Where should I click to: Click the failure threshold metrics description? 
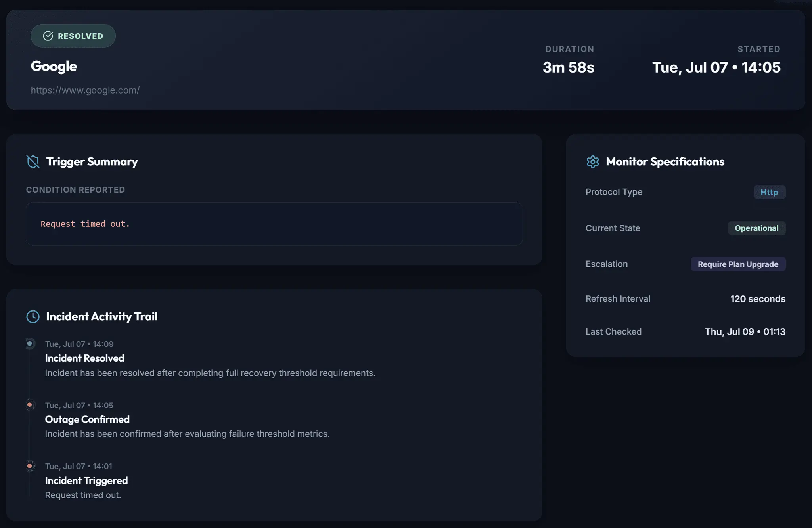187,434
